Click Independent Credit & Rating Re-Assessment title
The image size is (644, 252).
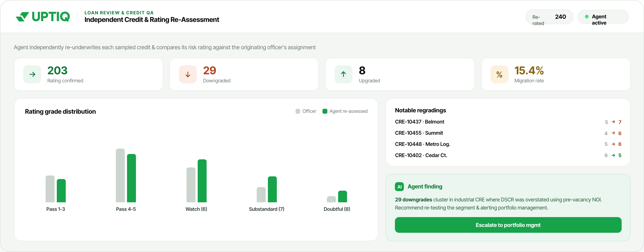(x=152, y=20)
